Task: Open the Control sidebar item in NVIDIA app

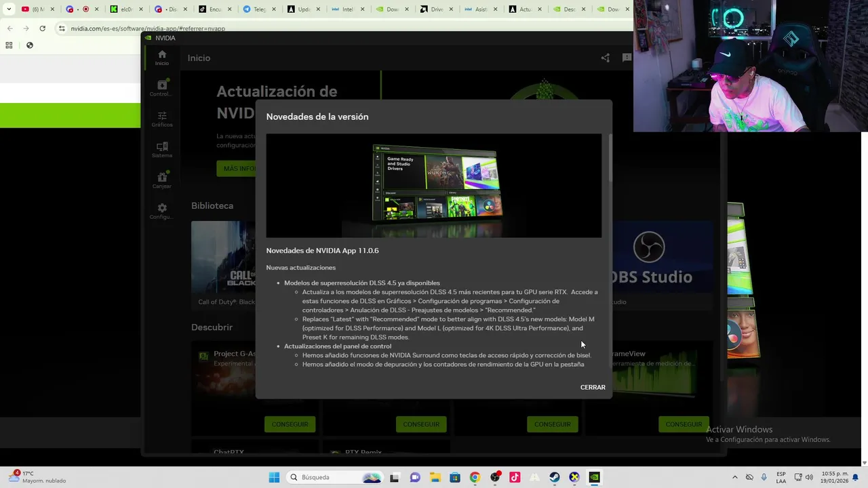Action: click(161, 88)
